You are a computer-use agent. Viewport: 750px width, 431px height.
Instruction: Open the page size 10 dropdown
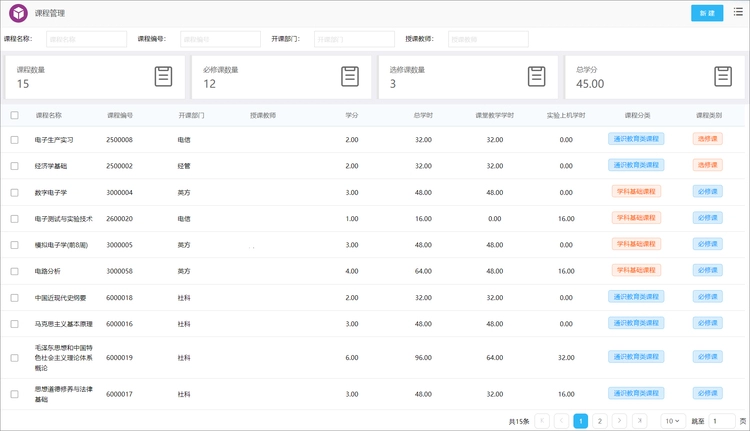point(672,421)
